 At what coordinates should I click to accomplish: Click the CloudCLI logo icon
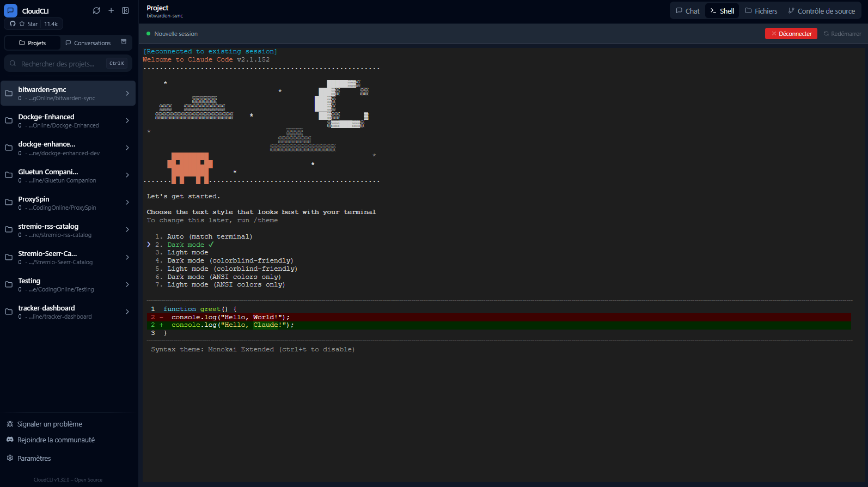pos(10,10)
